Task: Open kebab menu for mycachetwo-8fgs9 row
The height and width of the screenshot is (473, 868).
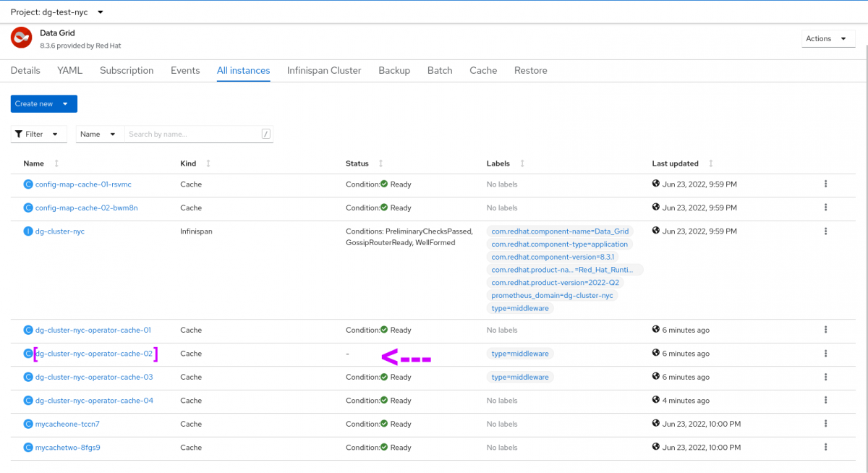Action: coord(825,448)
